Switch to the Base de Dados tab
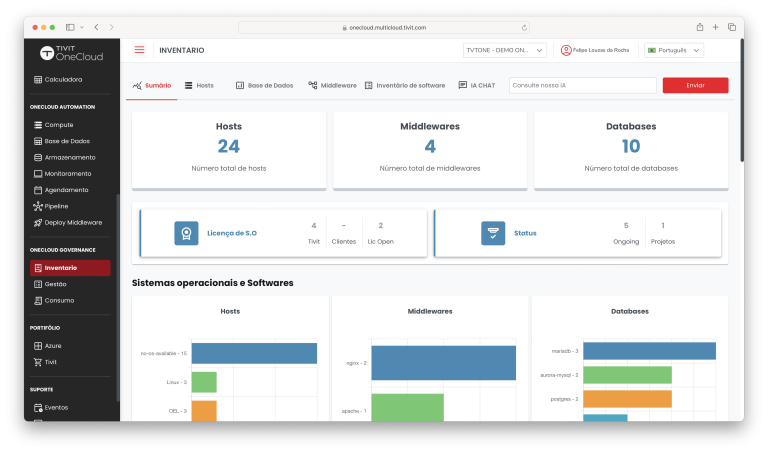768x453 pixels. (x=264, y=85)
